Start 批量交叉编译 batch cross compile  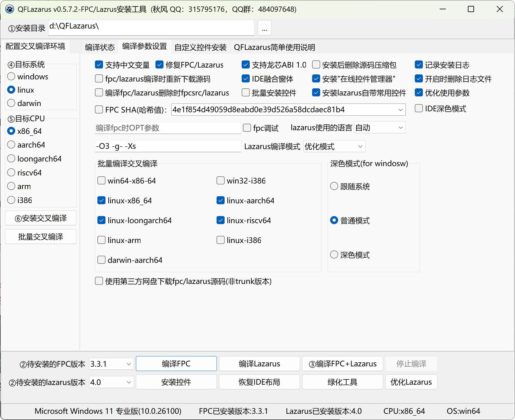41,237
